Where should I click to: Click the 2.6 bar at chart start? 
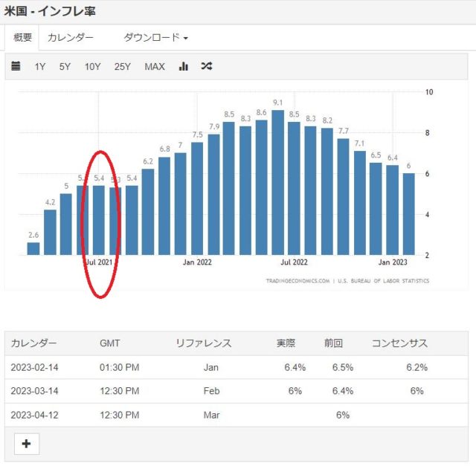pos(33,248)
